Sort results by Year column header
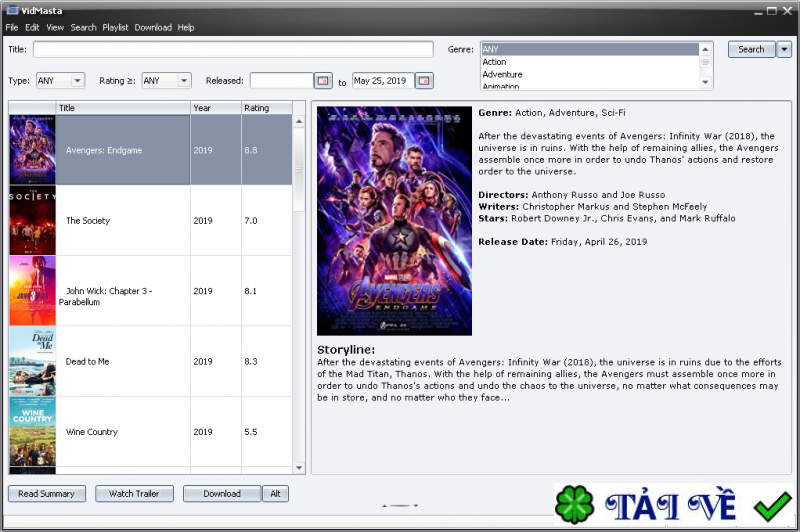Screen dimensions: 800x532 (216, 108)
